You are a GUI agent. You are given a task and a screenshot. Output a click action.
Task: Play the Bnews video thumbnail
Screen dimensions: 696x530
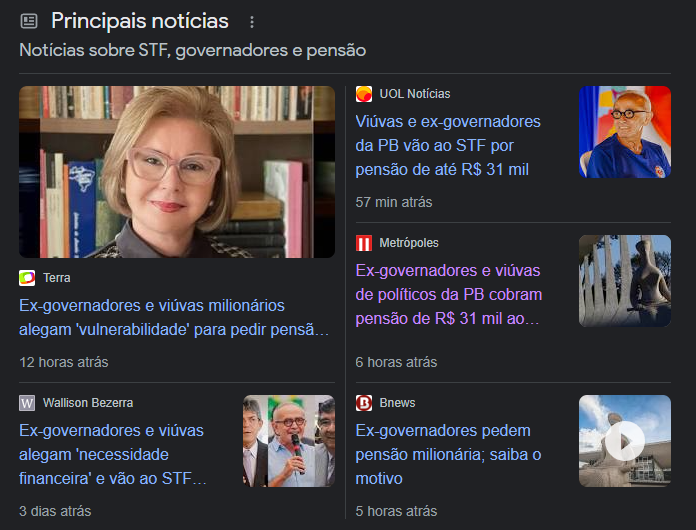click(x=625, y=441)
